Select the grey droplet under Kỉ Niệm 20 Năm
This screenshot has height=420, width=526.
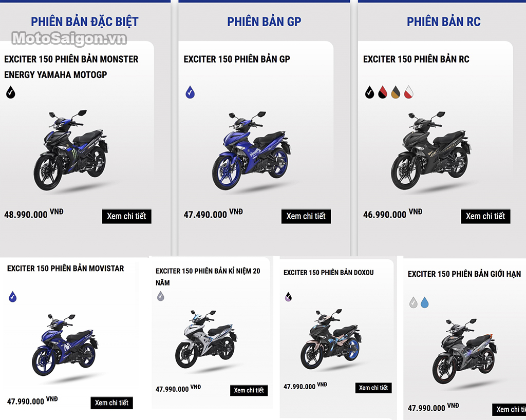coord(161,296)
